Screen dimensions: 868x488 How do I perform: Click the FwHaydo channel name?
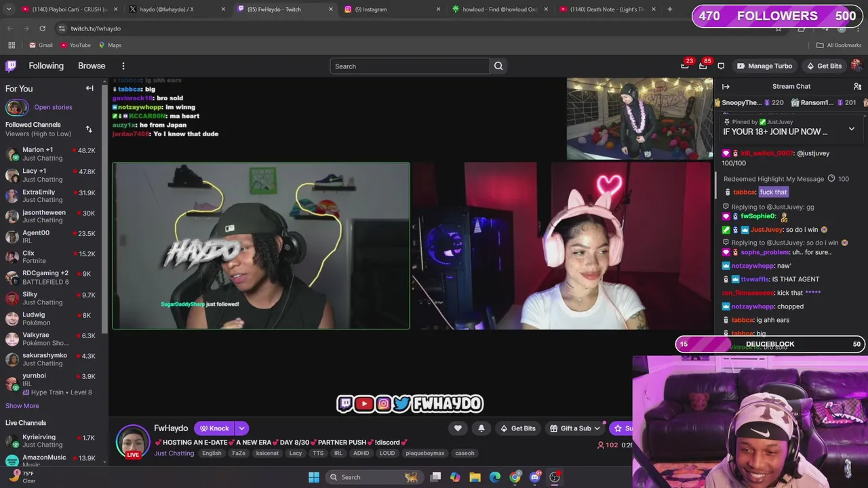[x=171, y=428]
